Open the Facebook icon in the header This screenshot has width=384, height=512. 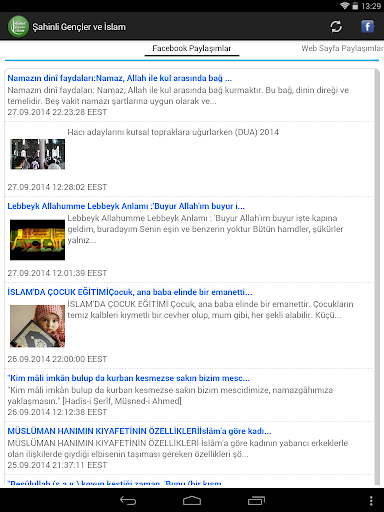click(x=367, y=26)
